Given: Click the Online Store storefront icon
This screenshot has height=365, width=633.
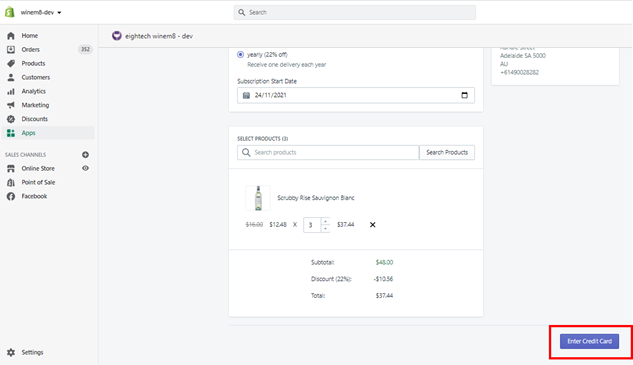Looking at the screenshot, I should 11,168.
